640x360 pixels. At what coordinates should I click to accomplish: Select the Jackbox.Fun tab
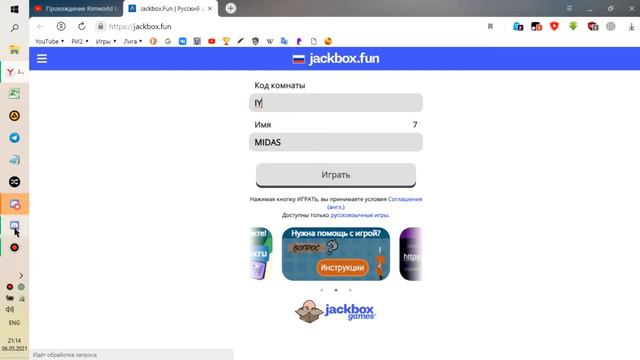click(x=169, y=9)
